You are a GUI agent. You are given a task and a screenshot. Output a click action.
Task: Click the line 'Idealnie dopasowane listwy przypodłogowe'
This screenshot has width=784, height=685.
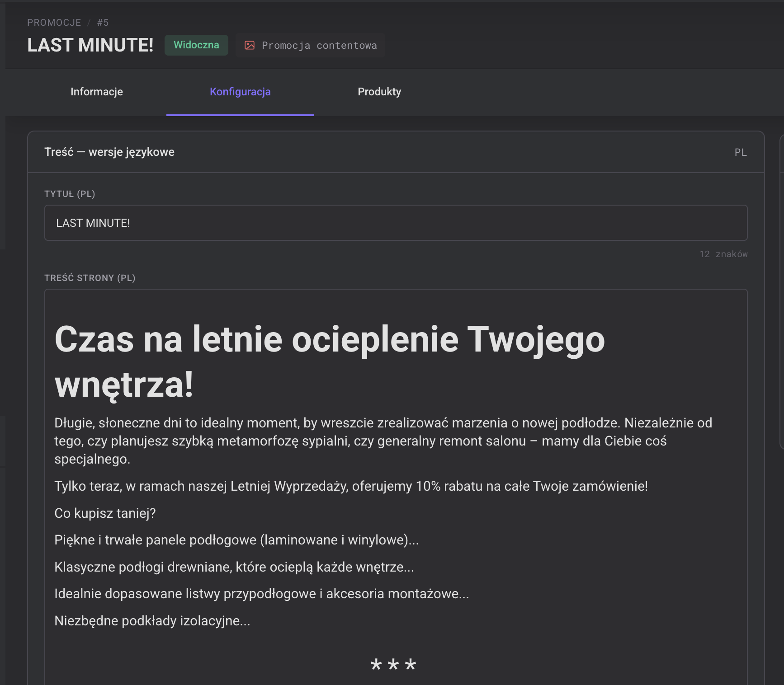262,594
